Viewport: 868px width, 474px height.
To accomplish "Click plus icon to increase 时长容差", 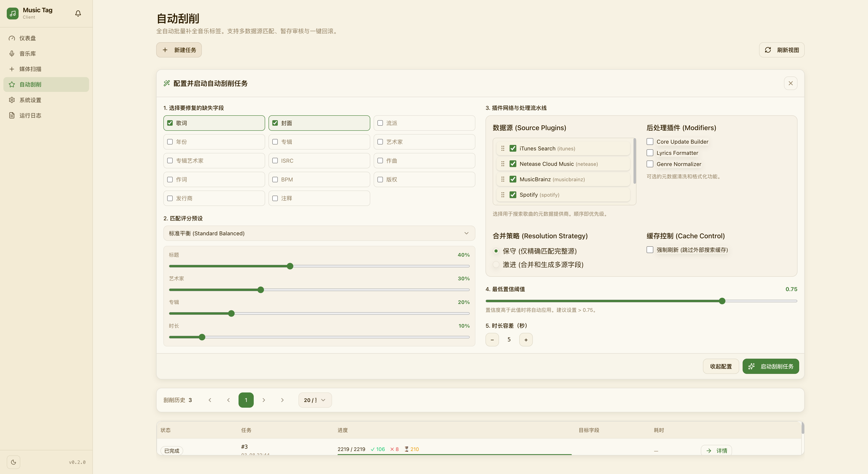I will pos(526,340).
